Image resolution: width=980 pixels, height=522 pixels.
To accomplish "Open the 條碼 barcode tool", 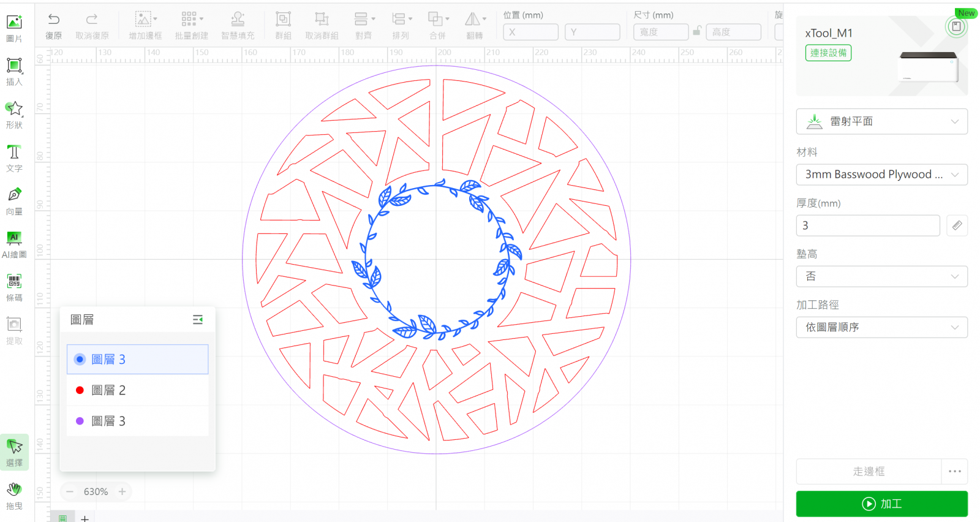I will [14, 287].
